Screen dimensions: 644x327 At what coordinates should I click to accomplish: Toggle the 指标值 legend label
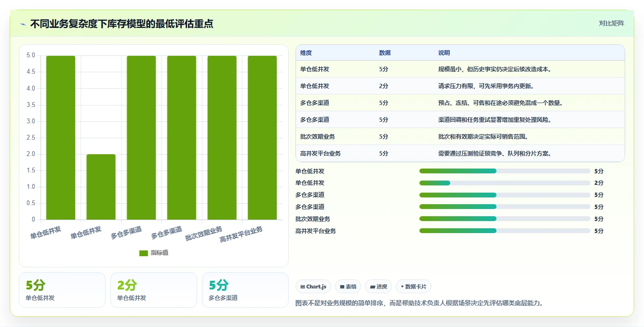(x=160, y=253)
